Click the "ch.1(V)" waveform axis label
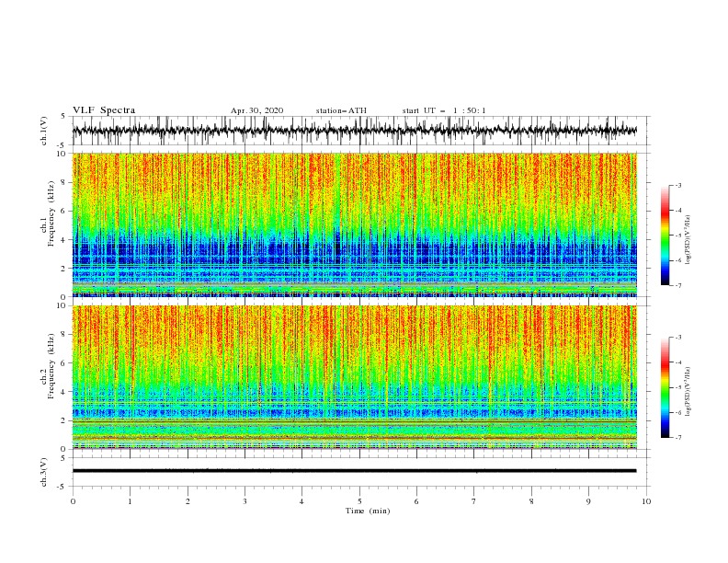Viewport: 728px width, 563px height. point(44,131)
